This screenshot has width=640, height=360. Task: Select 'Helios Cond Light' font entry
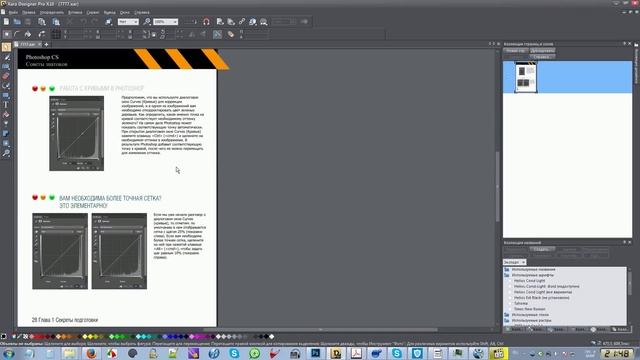coord(529,281)
